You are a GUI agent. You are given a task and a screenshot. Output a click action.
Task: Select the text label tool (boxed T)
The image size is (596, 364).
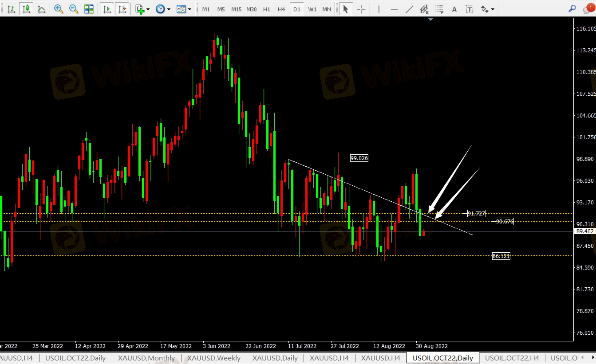tap(470, 9)
